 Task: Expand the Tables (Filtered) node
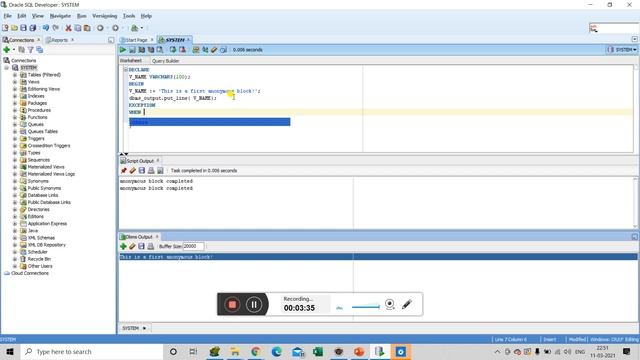point(15,75)
